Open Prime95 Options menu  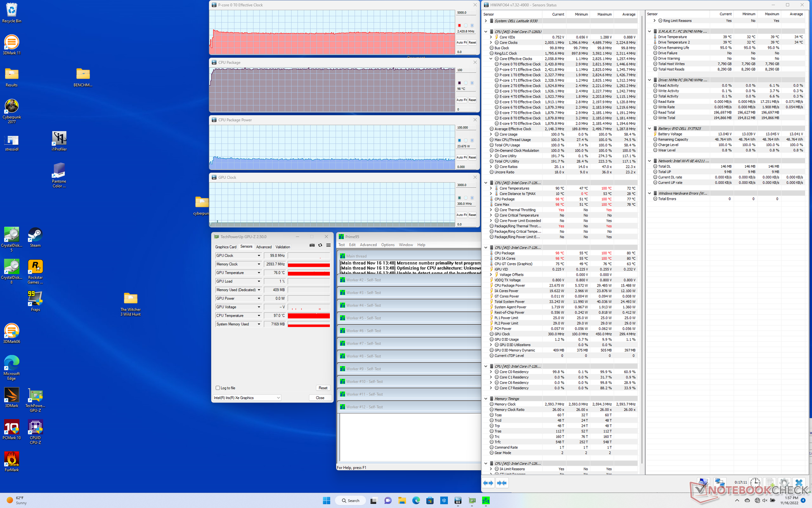[388, 245]
